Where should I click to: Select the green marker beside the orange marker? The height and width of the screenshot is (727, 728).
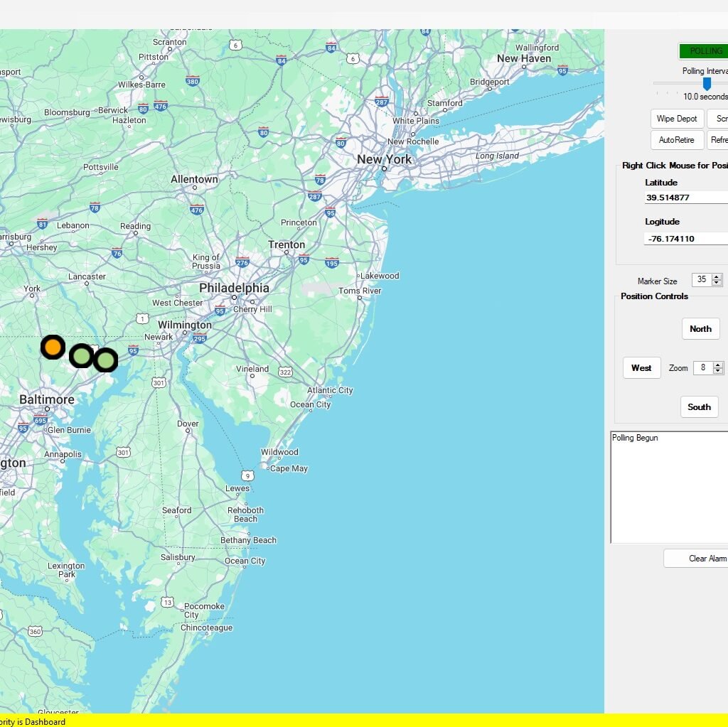pyautogui.click(x=82, y=355)
